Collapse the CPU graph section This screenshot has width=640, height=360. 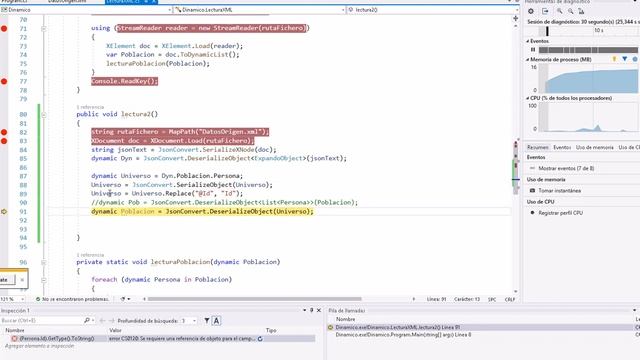click(x=527, y=98)
